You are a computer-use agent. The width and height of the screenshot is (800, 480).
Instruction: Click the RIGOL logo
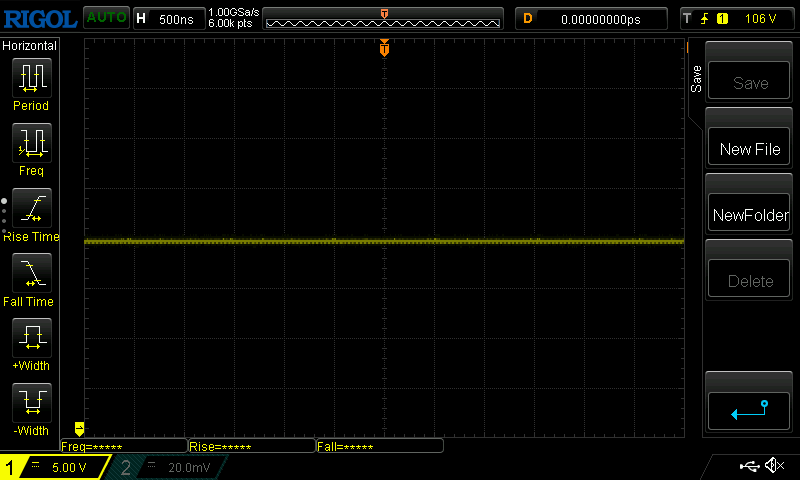pyautogui.click(x=40, y=19)
